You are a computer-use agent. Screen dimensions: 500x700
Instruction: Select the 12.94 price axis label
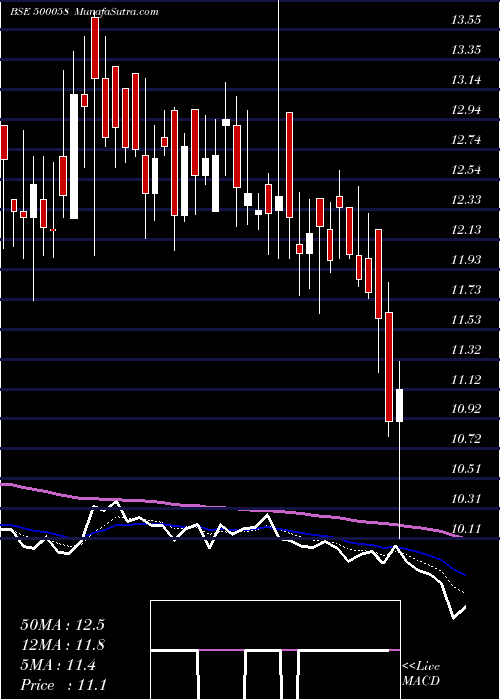(466, 110)
